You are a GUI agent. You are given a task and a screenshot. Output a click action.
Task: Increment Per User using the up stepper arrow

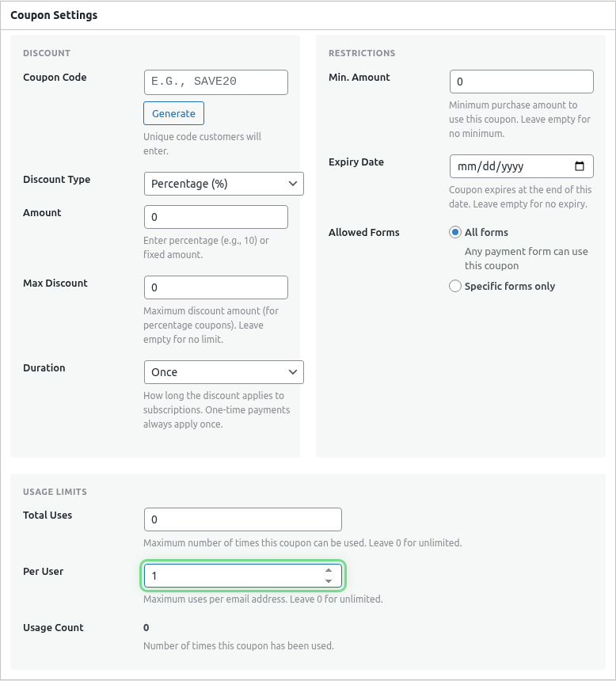click(x=329, y=571)
